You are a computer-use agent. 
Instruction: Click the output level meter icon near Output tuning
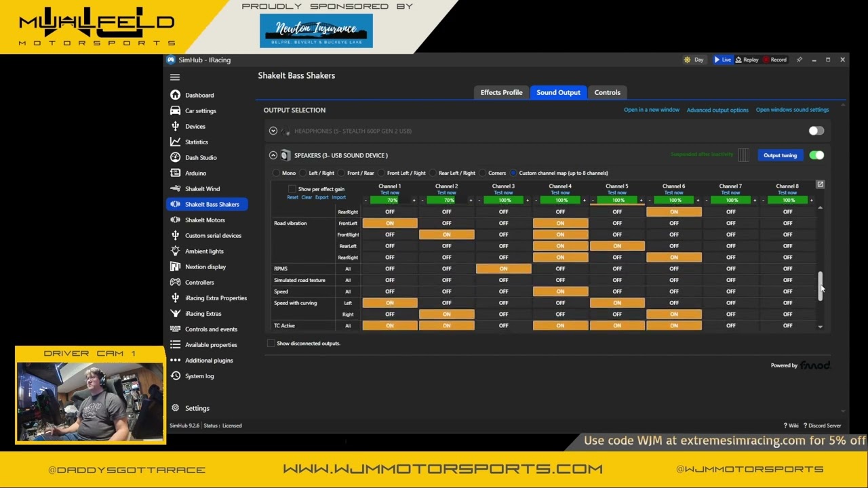click(x=744, y=155)
